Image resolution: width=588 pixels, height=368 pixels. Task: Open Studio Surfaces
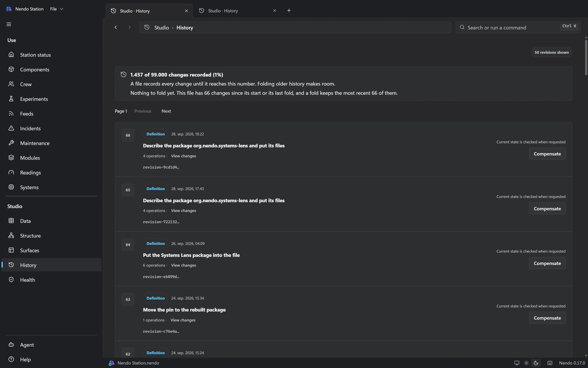(x=51, y=250)
